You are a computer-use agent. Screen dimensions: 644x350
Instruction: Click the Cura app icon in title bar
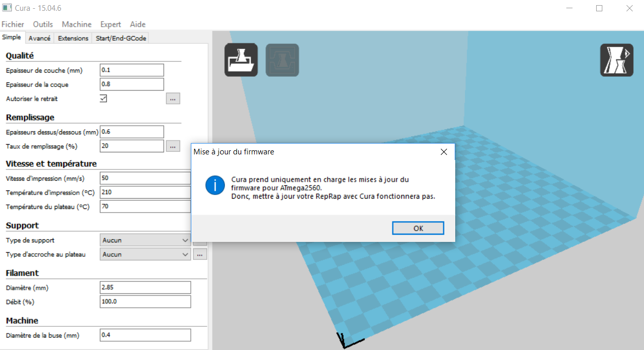coord(7,8)
